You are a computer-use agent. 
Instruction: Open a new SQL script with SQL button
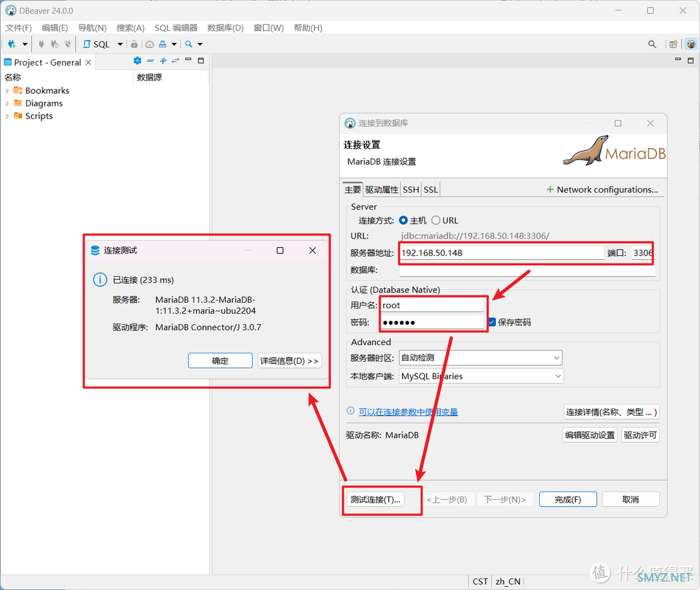(x=97, y=44)
